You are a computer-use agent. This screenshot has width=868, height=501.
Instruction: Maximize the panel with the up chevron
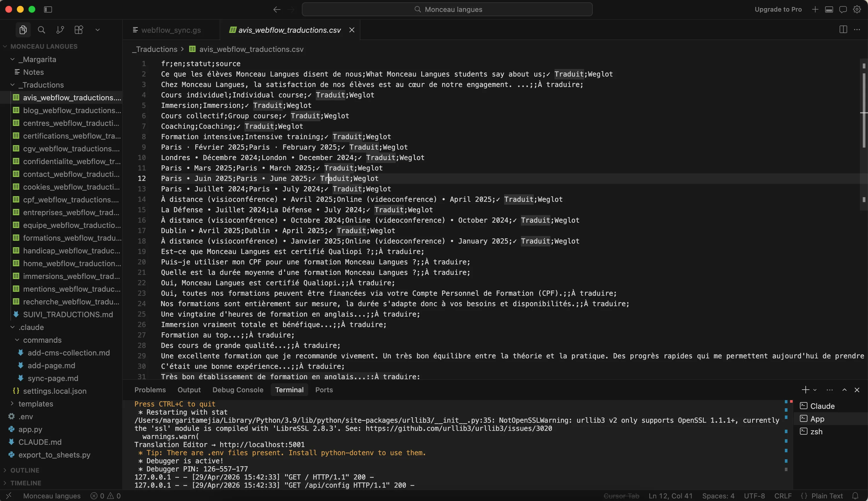pos(844,389)
